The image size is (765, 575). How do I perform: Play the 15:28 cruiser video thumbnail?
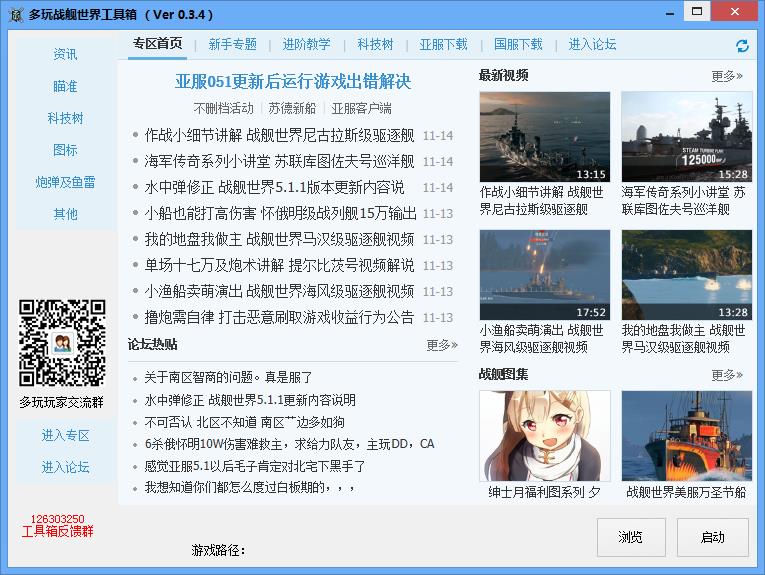click(x=686, y=137)
